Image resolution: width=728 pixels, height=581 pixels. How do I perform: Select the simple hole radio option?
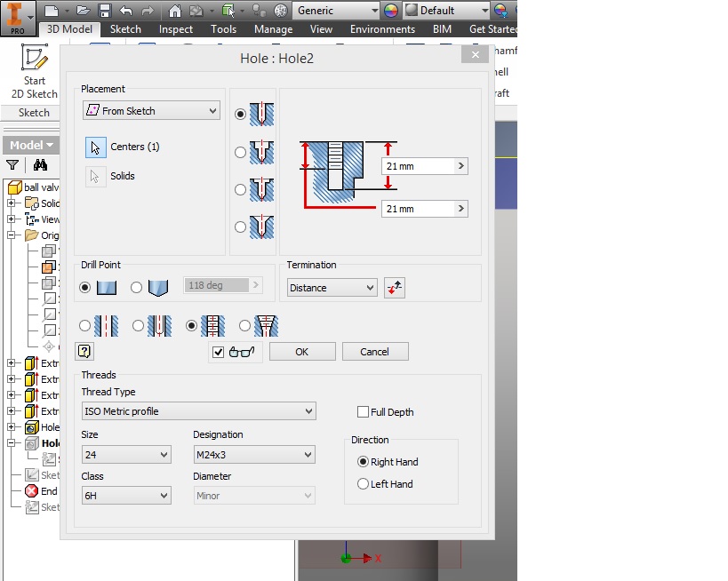[84, 326]
